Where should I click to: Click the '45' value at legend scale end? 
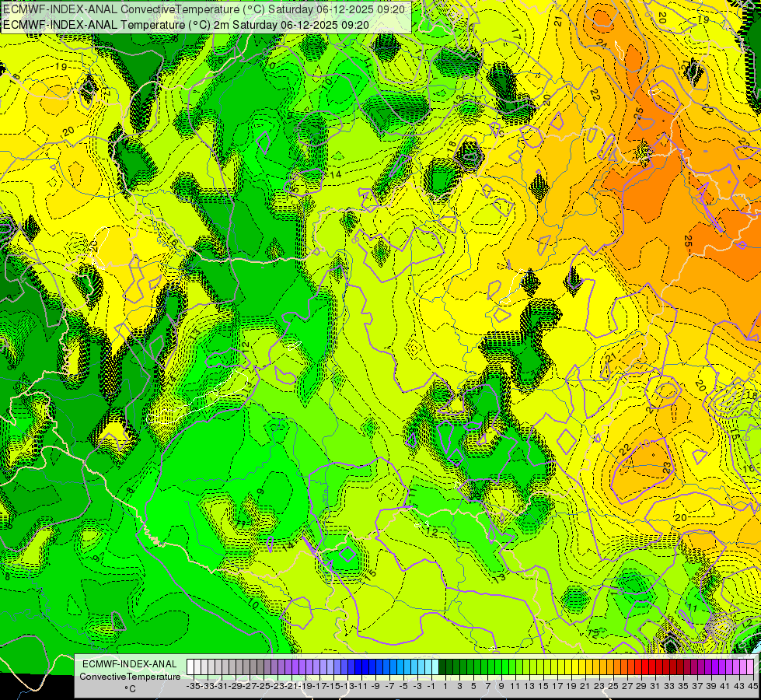pyautogui.click(x=753, y=687)
